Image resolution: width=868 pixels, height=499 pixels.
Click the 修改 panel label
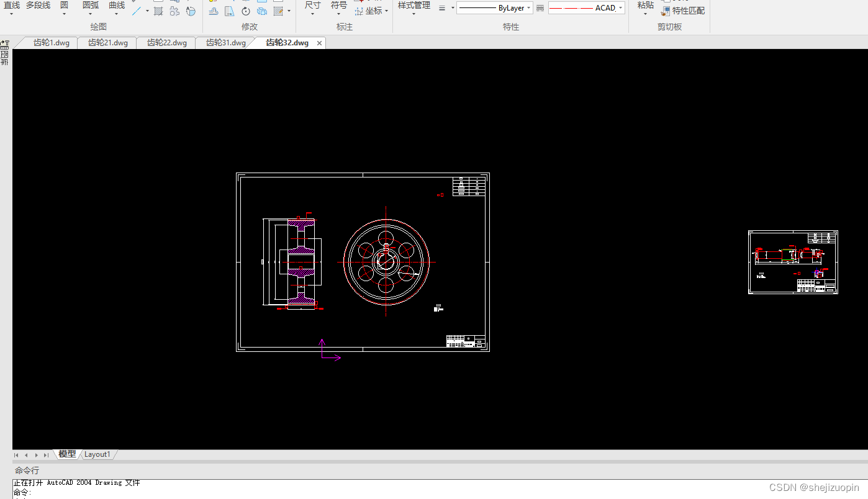250,27
